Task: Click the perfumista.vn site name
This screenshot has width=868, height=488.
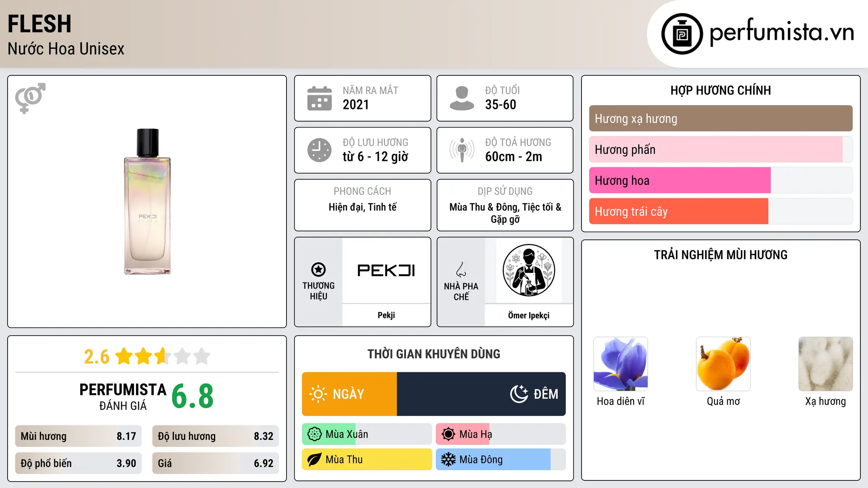Action: [x=782, y=32]
